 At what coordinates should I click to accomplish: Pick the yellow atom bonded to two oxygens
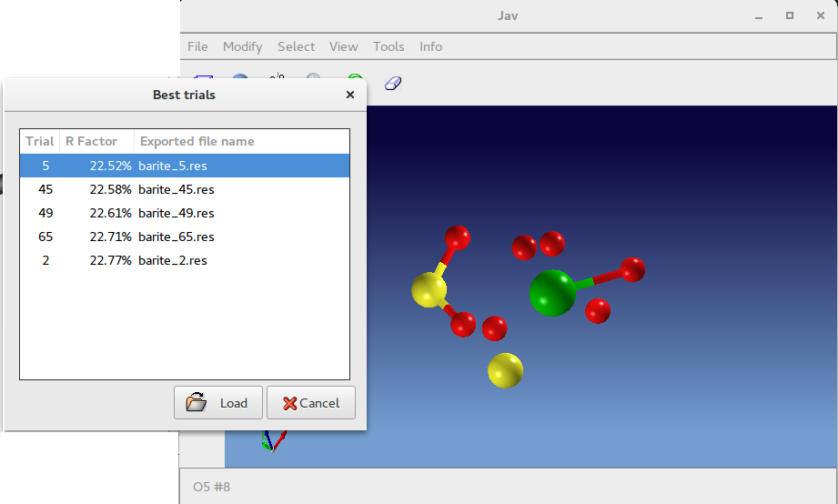click(429, 289)
